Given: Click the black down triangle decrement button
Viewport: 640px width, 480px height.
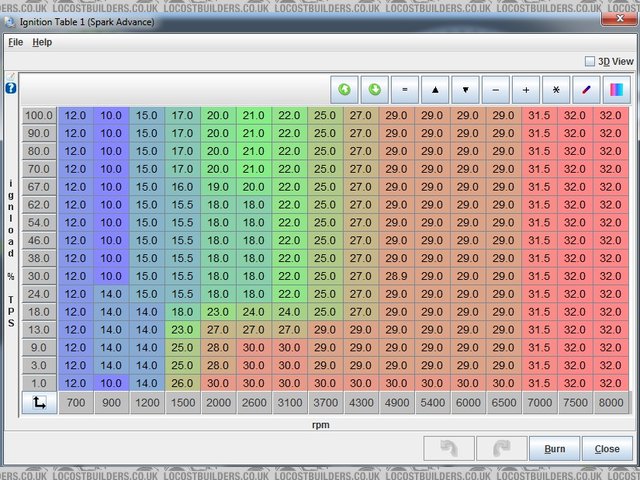Looking at the screenshot, I should click(x=466, y=90).
